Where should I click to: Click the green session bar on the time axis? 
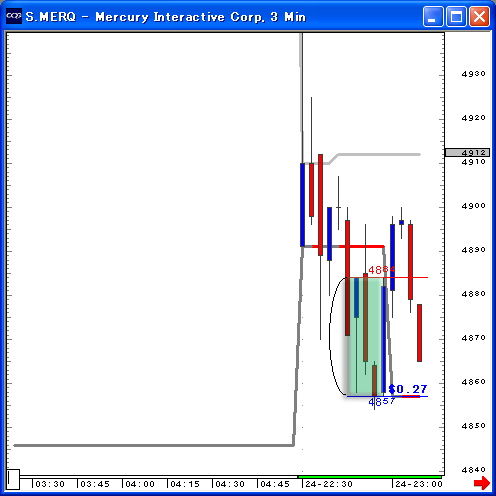pos(370,477)
